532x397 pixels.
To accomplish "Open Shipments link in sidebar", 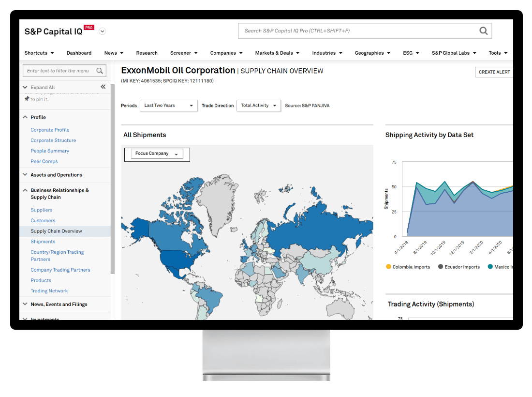I will [43, 242].
